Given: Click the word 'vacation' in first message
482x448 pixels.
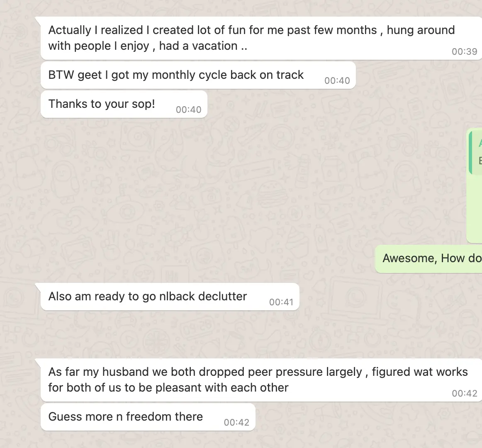Looking at the screenshot, I should click(x=214, y=46).
